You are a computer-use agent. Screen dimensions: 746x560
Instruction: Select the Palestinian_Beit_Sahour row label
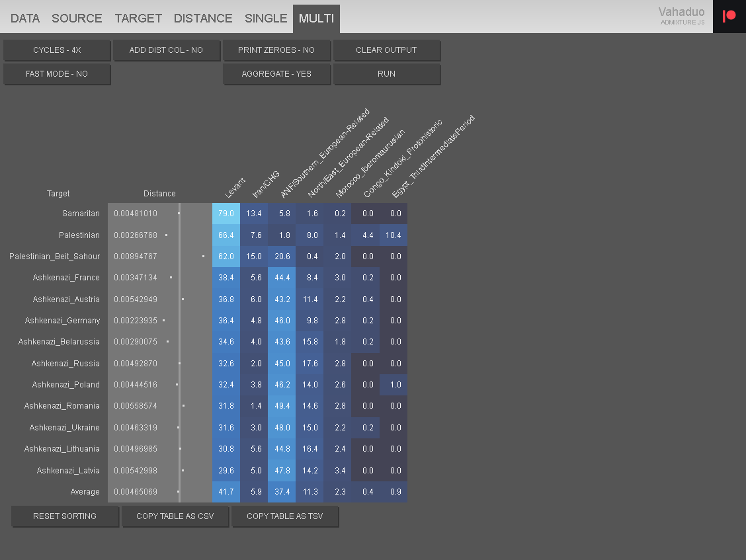coord(55,257)
